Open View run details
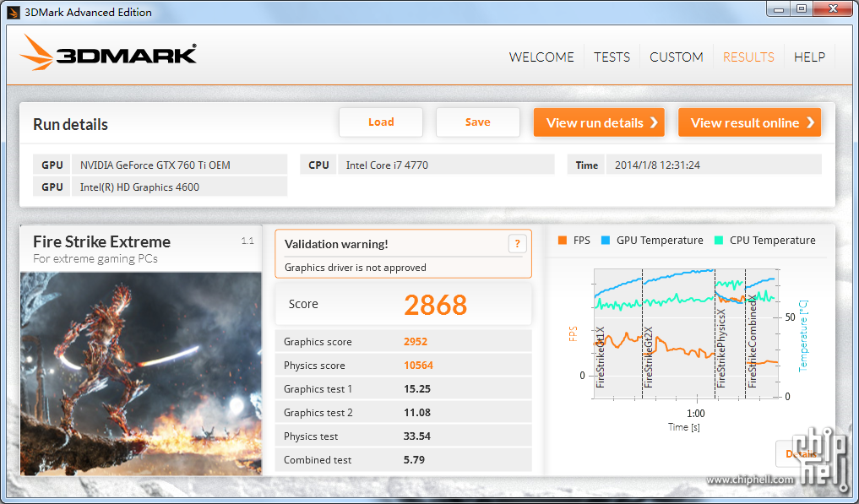859x504 pixels. [x=599, y=122]
